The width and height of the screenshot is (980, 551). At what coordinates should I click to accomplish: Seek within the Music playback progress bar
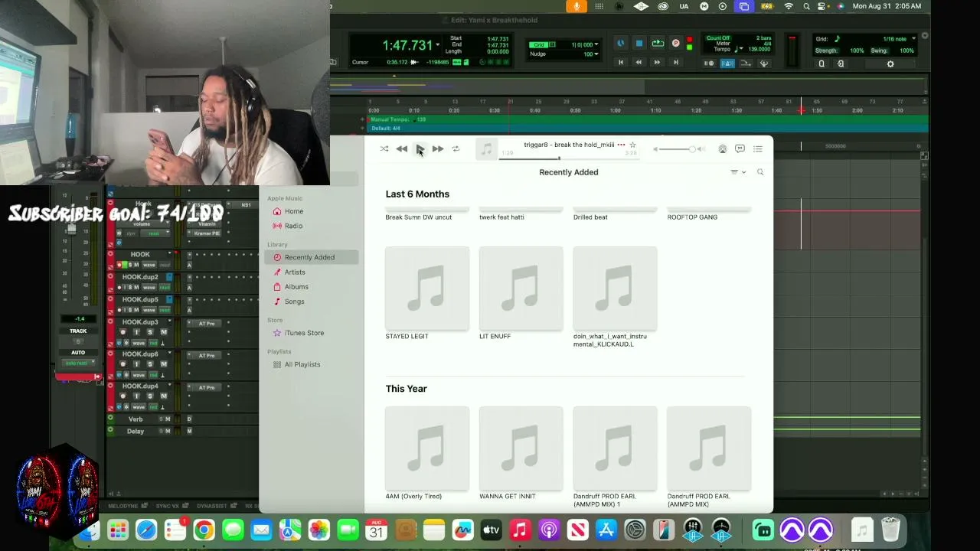569,158
